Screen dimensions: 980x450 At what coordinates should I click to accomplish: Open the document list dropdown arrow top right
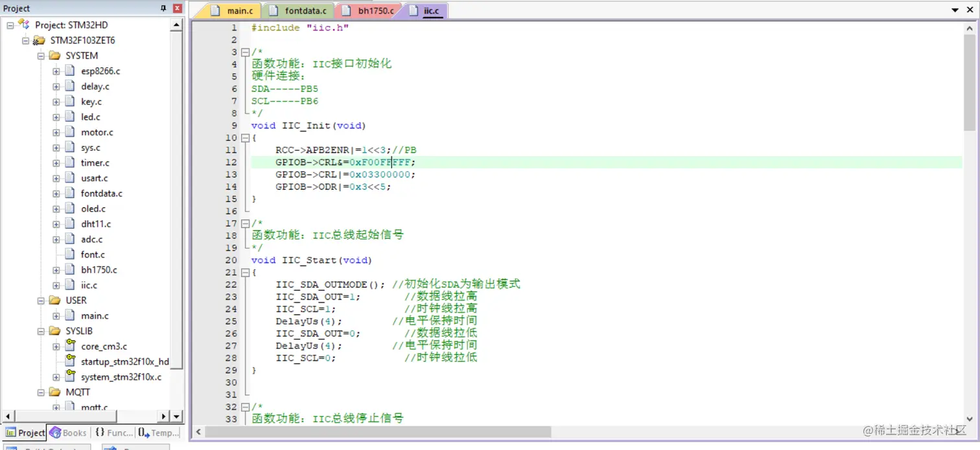click(954, 10)
